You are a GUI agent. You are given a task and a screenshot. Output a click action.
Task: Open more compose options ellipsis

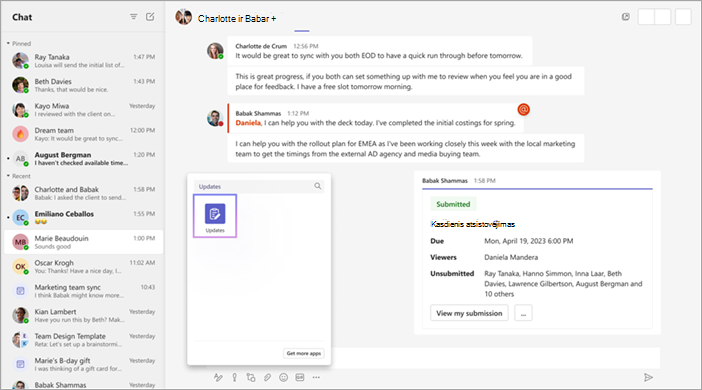click(x=316, y=377)
